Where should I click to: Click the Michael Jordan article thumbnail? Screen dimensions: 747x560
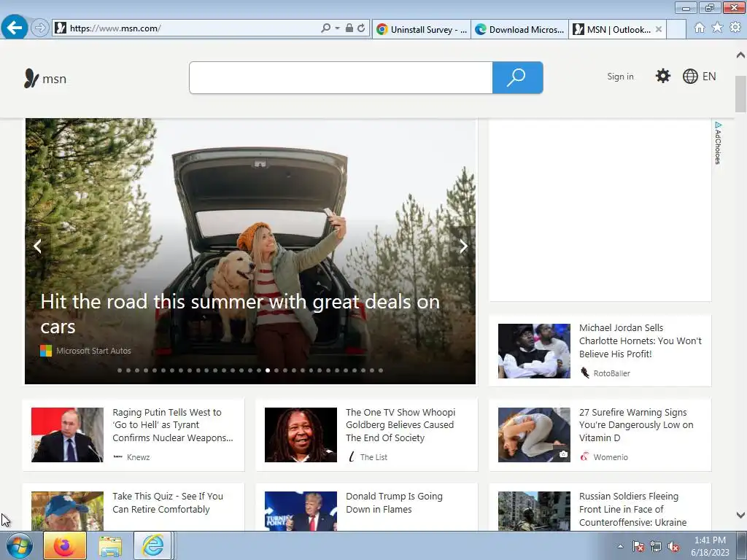coord(534,351)
